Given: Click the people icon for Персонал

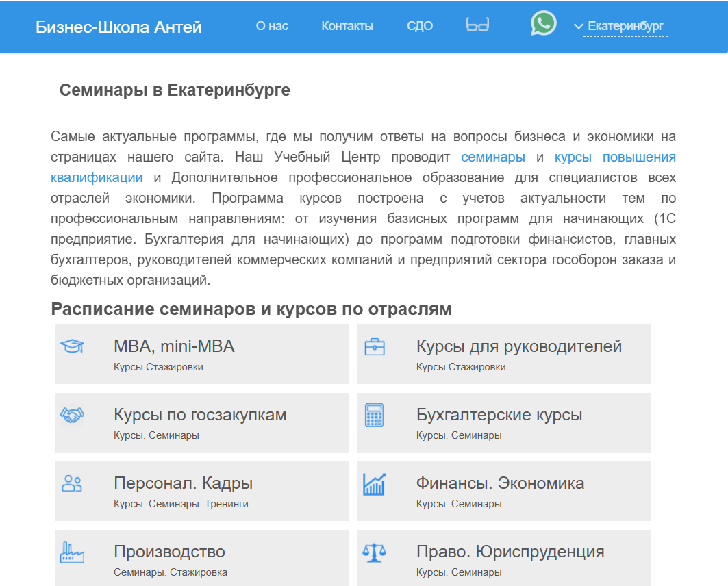Looking at the screenshot, I should (x=72, y=483).
